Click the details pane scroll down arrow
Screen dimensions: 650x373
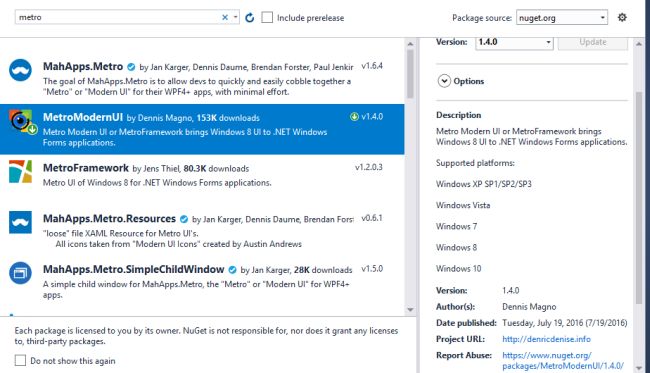coord(639,368)
